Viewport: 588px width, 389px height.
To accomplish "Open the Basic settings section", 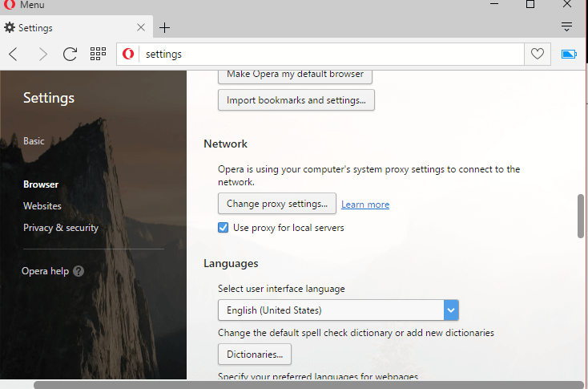I will point(34,141).
